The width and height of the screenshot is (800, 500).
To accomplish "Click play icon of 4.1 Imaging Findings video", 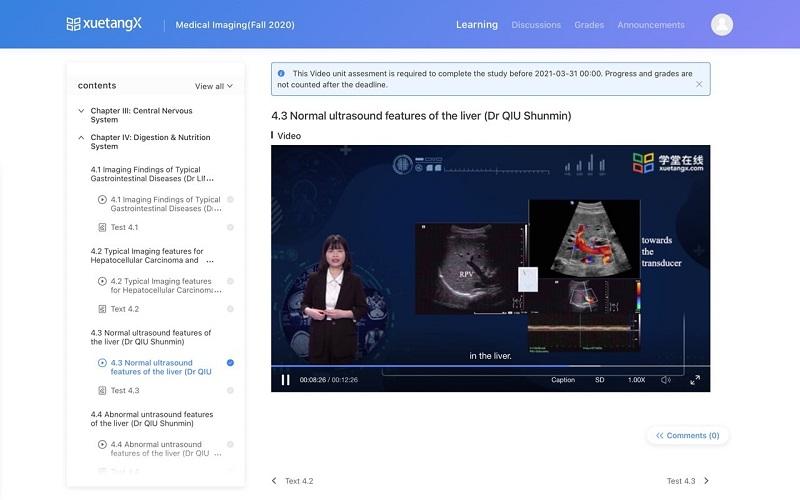I will point(102,199).
